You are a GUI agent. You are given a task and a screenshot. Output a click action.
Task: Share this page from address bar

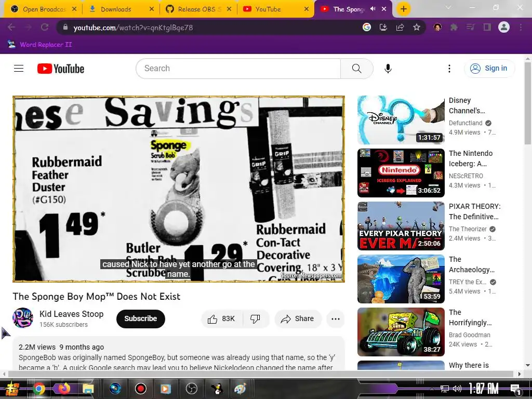(400, 28)
